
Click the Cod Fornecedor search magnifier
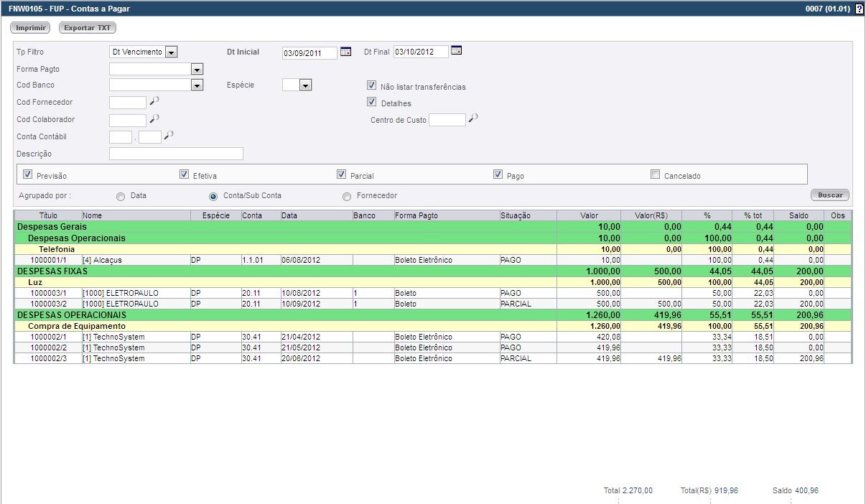(154, 102)
